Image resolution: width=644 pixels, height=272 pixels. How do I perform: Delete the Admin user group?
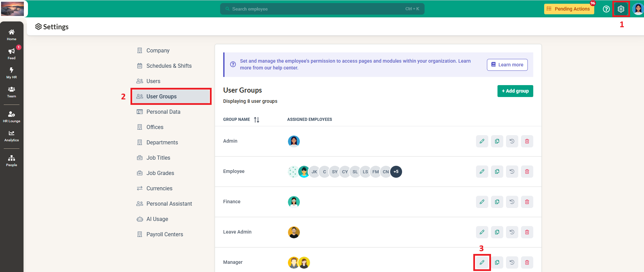tap(527, 141)
